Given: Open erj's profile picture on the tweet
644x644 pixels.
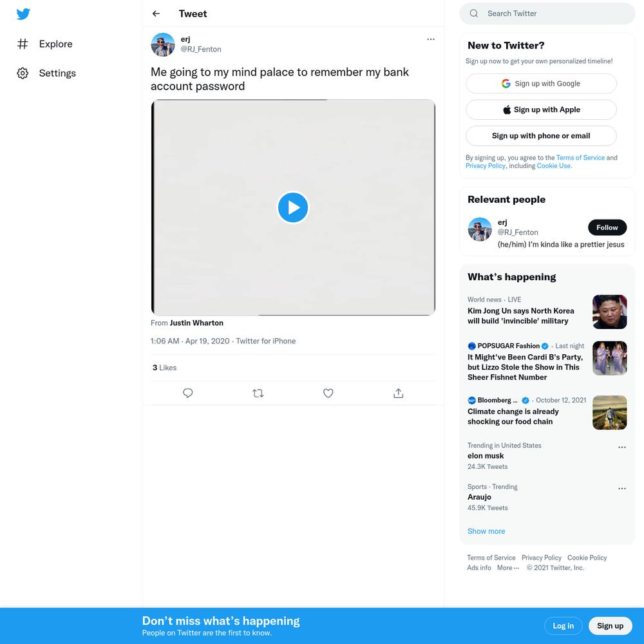Looking at the screenshot, I should click(x=163, y=44).
